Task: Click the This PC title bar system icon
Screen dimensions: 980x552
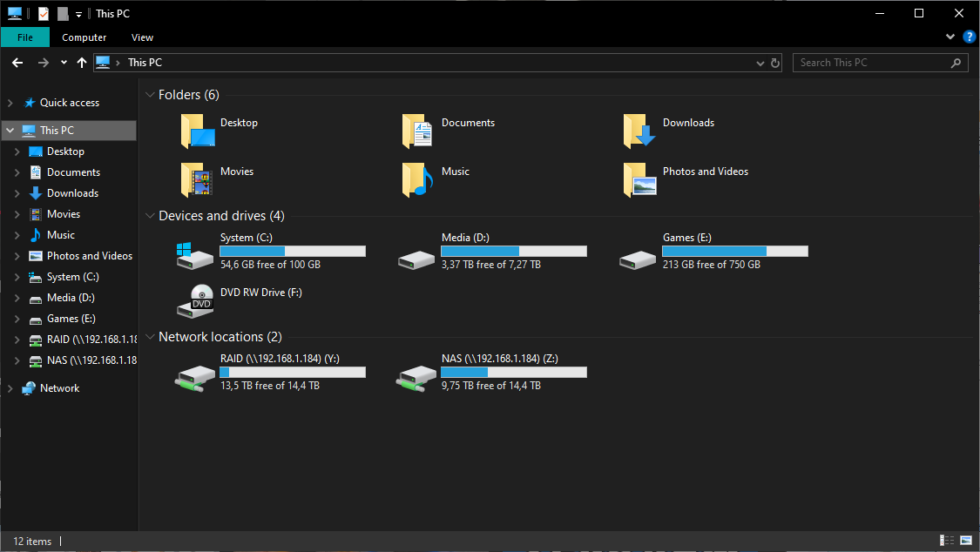Action: tap(15, 13)
